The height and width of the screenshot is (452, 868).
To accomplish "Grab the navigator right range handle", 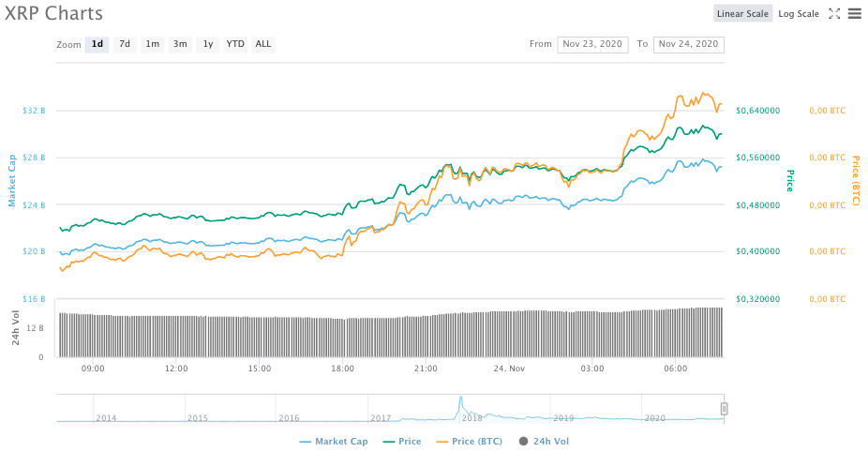I will pos(724,409).
